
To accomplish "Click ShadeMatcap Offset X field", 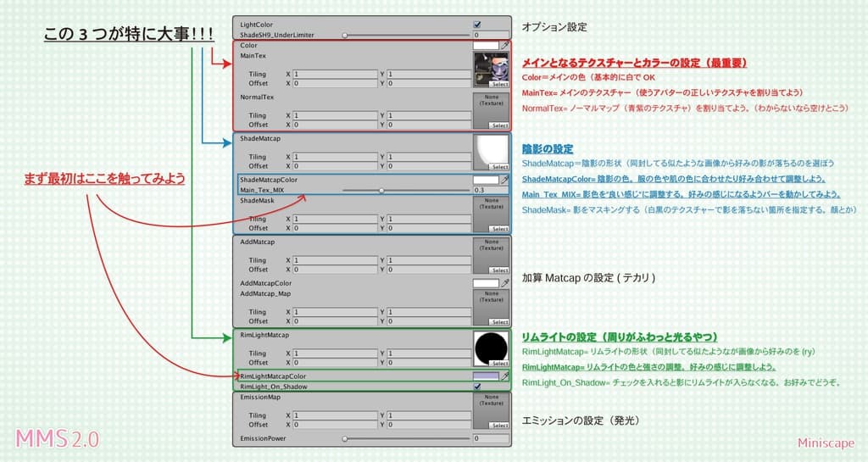I will (335, 166).
